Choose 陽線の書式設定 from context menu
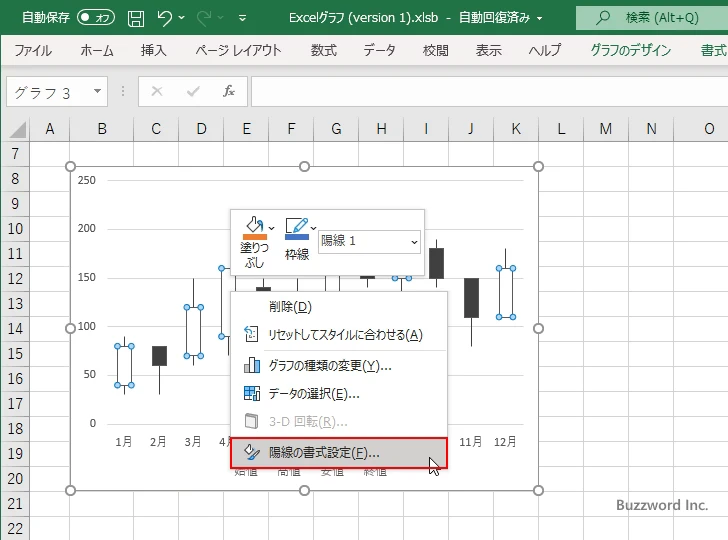Screen dimensions: 728x540 [x=338, y=453]
